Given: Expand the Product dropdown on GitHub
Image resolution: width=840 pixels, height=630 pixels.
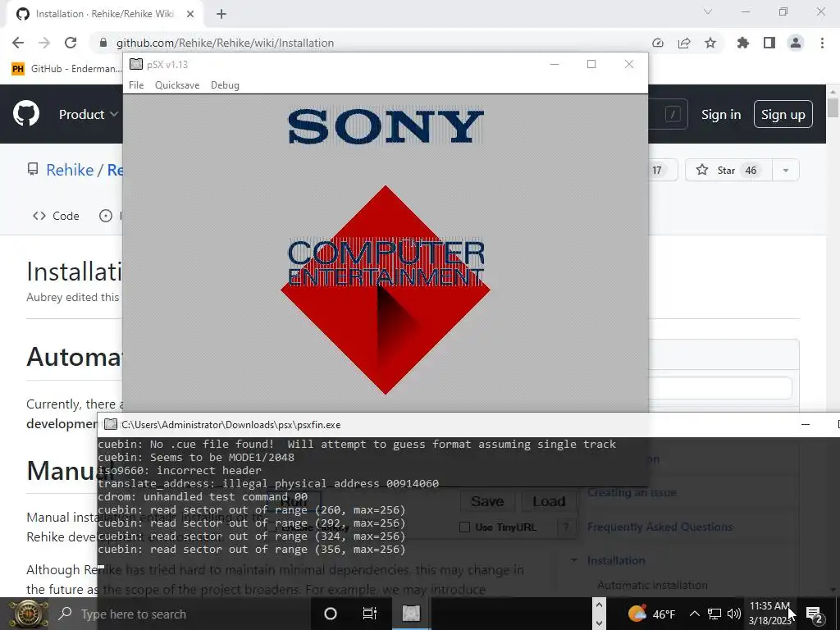Looking at the screenshot, I should coord(89,114).
